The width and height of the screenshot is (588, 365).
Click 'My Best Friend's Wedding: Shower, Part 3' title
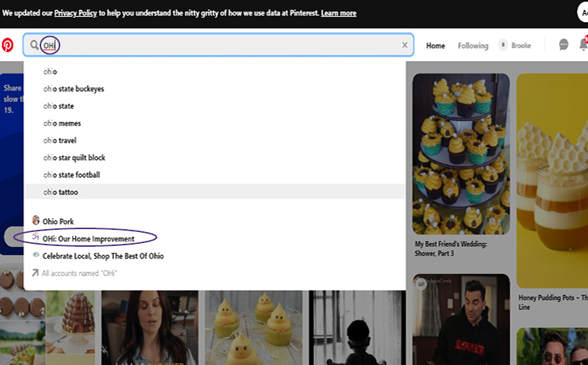pyautogui.click(x=451, y=248)
